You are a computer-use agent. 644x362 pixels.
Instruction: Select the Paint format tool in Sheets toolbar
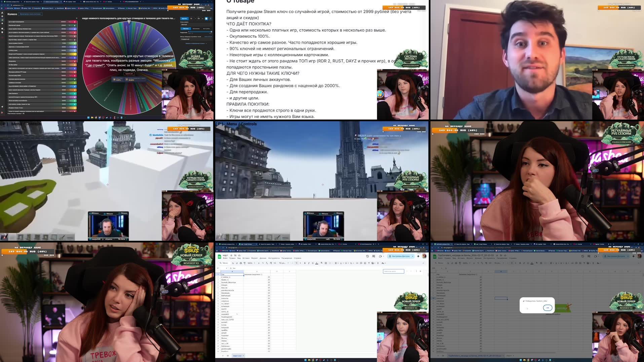point(244,263)
